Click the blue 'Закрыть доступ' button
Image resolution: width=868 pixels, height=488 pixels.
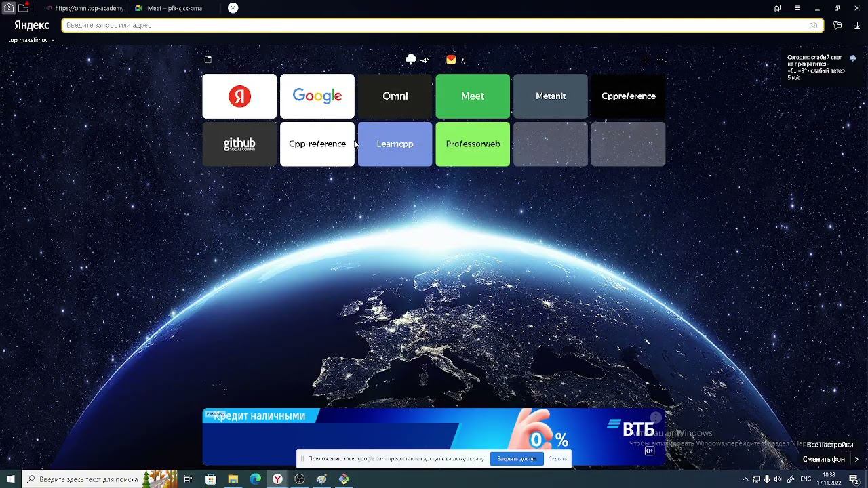coord(517,459)
